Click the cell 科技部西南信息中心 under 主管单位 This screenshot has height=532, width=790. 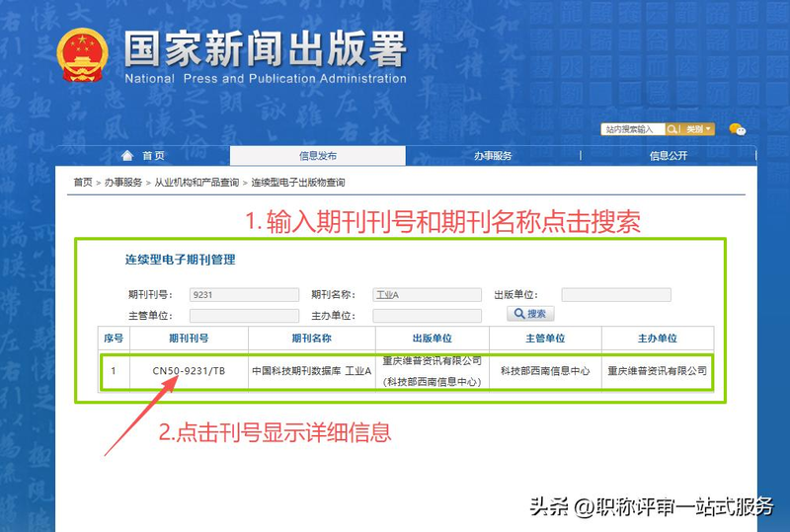(545, 371)
